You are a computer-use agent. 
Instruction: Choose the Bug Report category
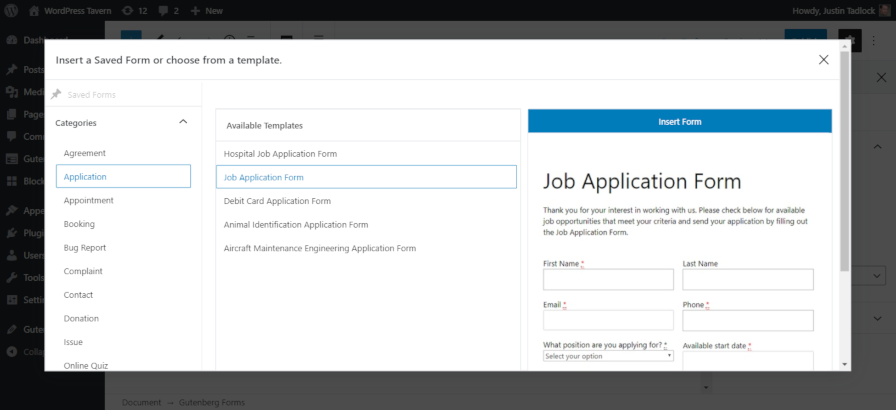tap(85, 247)
